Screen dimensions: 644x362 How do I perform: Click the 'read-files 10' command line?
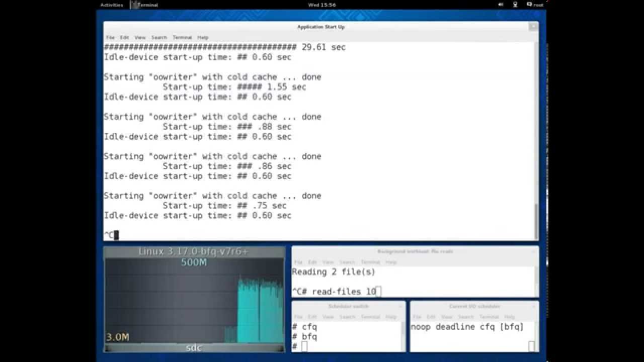click(x=344, y=292)
